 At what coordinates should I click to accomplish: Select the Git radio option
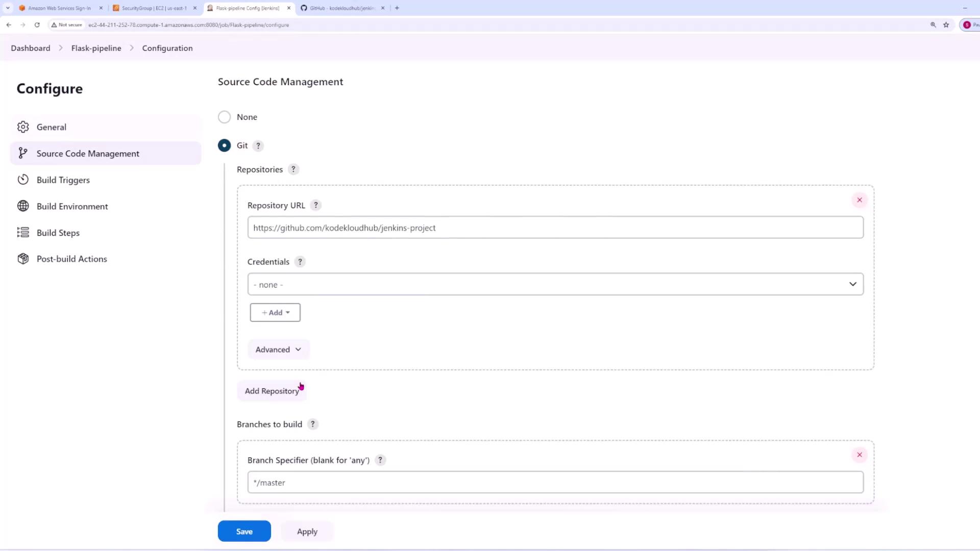[224, 145]
